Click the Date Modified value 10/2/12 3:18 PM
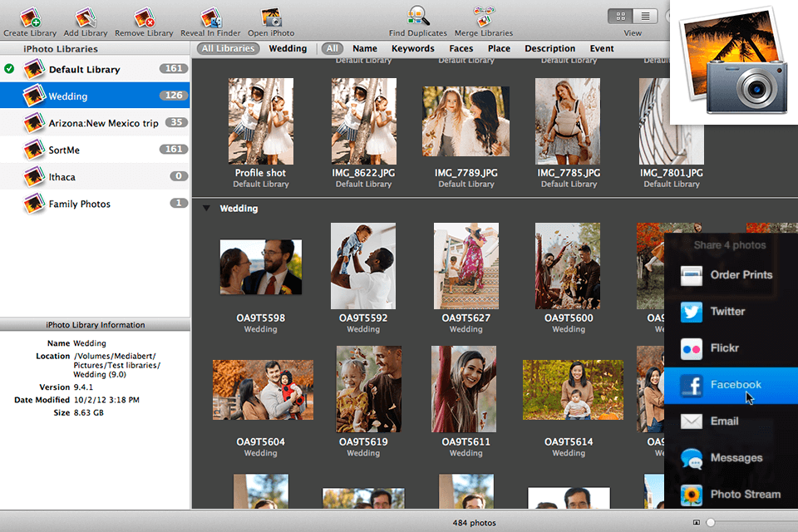 tap(106, 400)
